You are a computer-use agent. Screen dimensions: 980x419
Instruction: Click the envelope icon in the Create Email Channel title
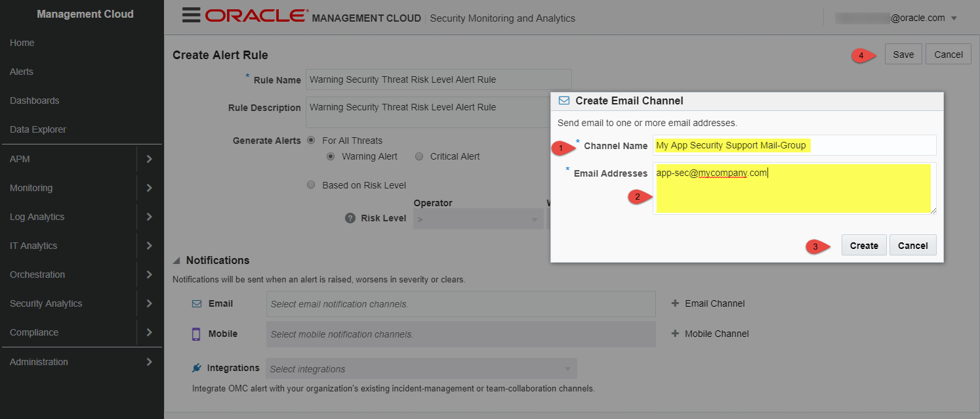pos(563,100)
